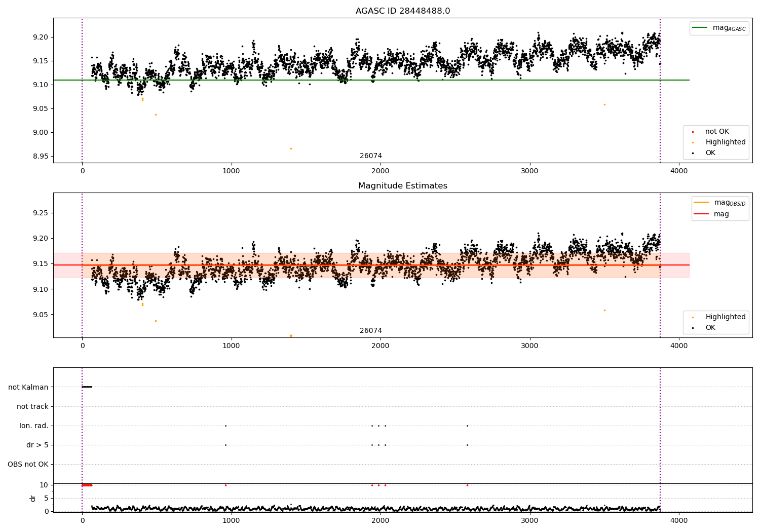Click the 'not track' row label
Viewport: 760px width, 532px height.
click(32, 406)
